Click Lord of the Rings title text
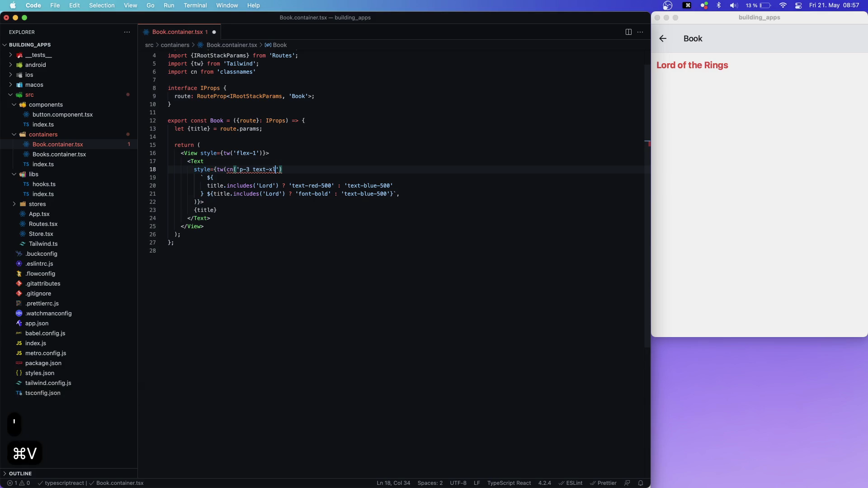The height and width of the screenshot is (488, 868). pyautogui.click(x=692, y=65)
